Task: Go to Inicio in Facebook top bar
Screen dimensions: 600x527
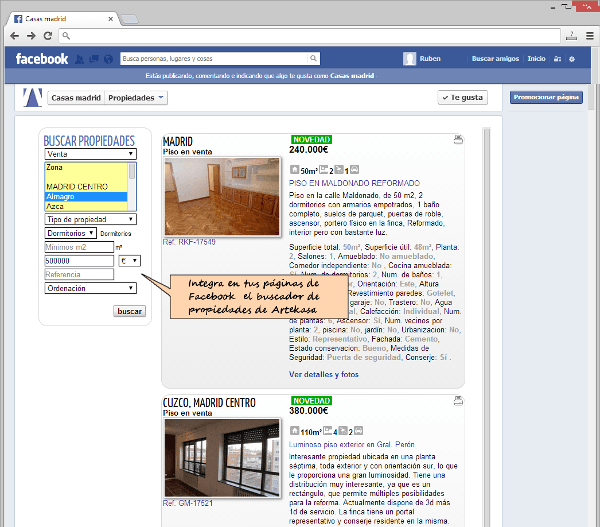Action: tap(536, 60)
